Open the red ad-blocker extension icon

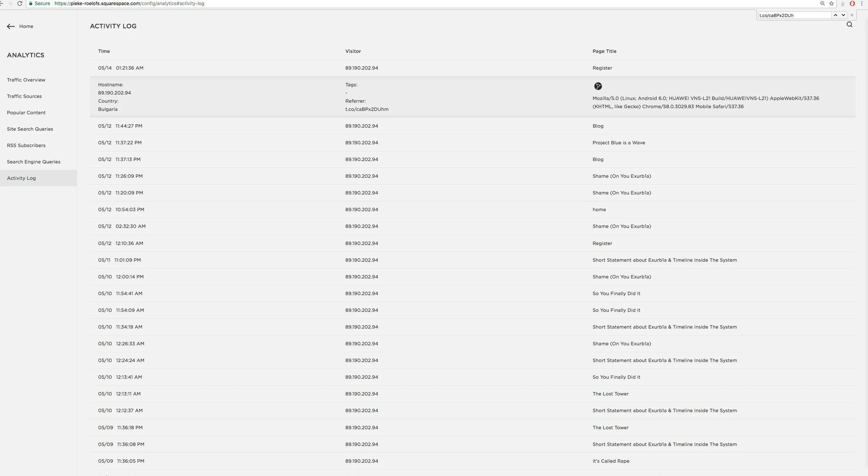(852, 3)
